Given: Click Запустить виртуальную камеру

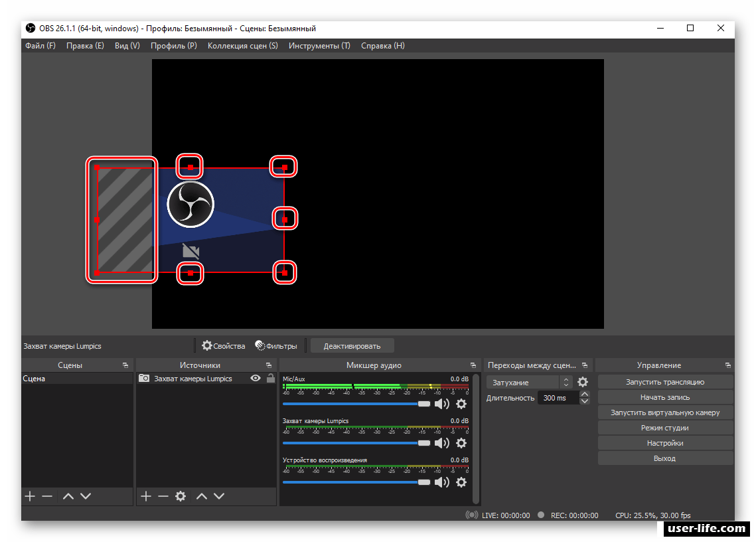Looking at the screenshot, I should pyautogui.click(x=665, y=412).
